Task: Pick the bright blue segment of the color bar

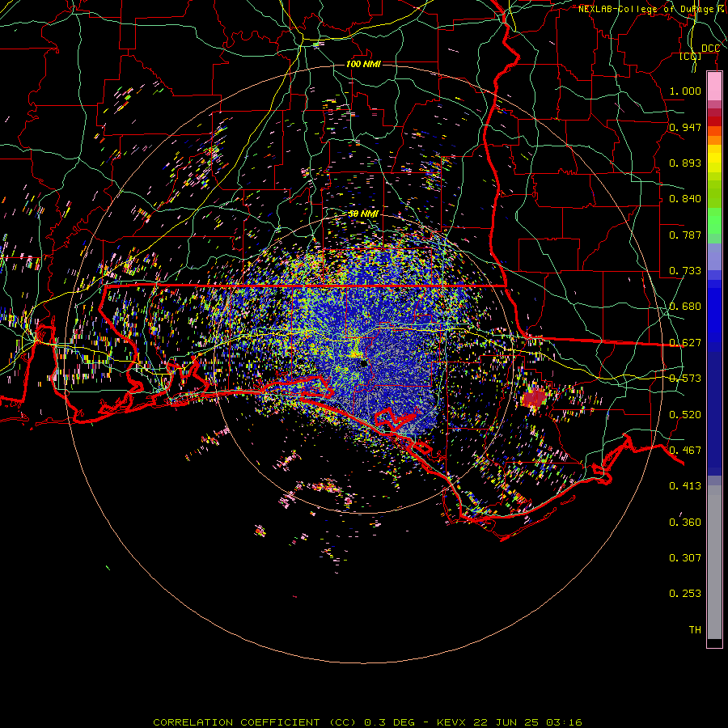Action: [714, 315]
